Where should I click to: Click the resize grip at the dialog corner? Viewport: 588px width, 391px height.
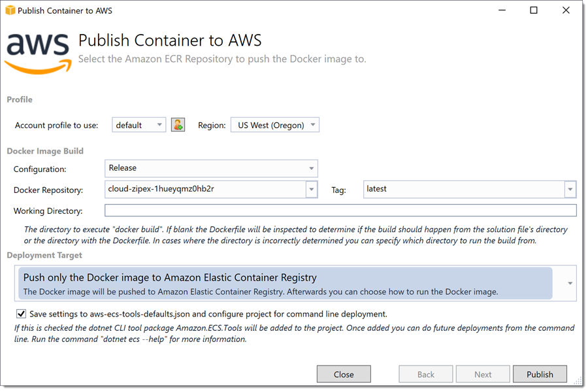[x=578, y=381]
